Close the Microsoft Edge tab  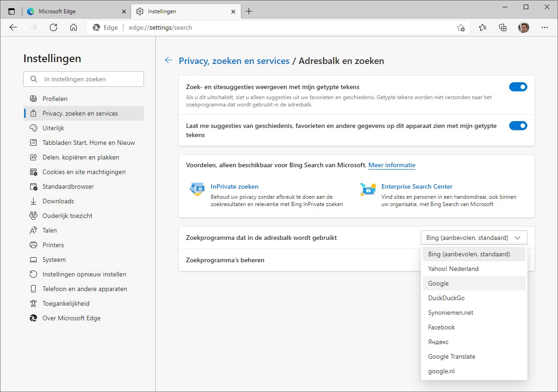(x=124, y=11)
